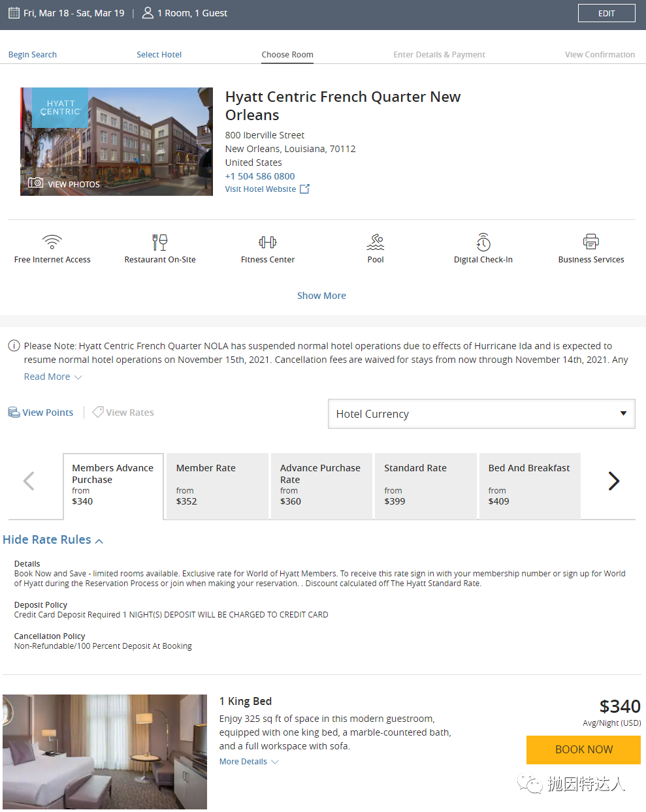Image resolution: width=646 pixels, height=812 pixels.
Task: Click the Restaurant On-Site icon
Action: pyautogui.click(x=160, y=242)
